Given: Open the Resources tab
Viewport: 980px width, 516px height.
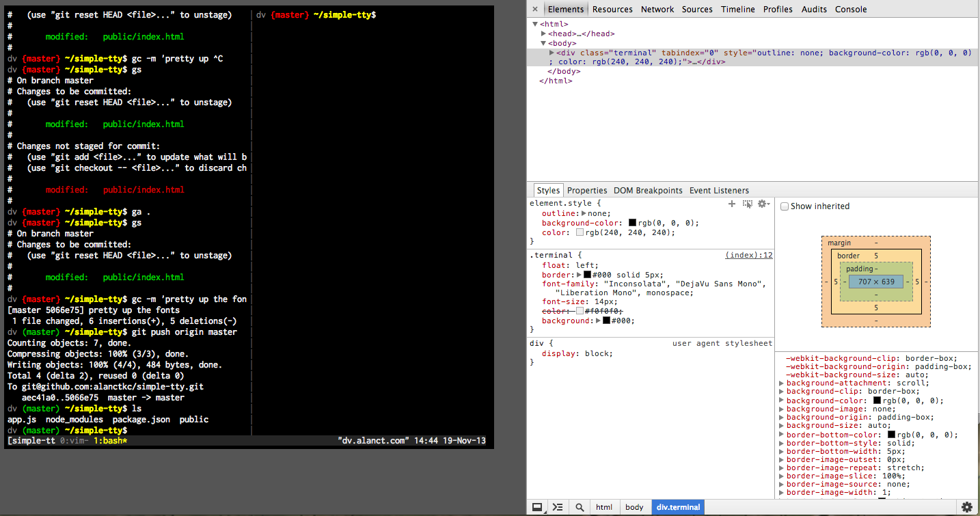Looking at the screenshot, I should pos(612,10).
